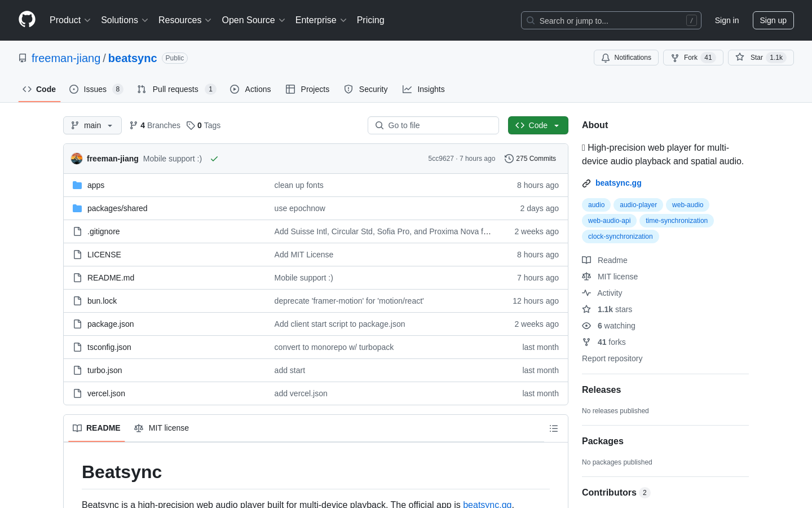Click the turbo.json file icon
Screen dimensions: 812x508
(x=77, y=370)
